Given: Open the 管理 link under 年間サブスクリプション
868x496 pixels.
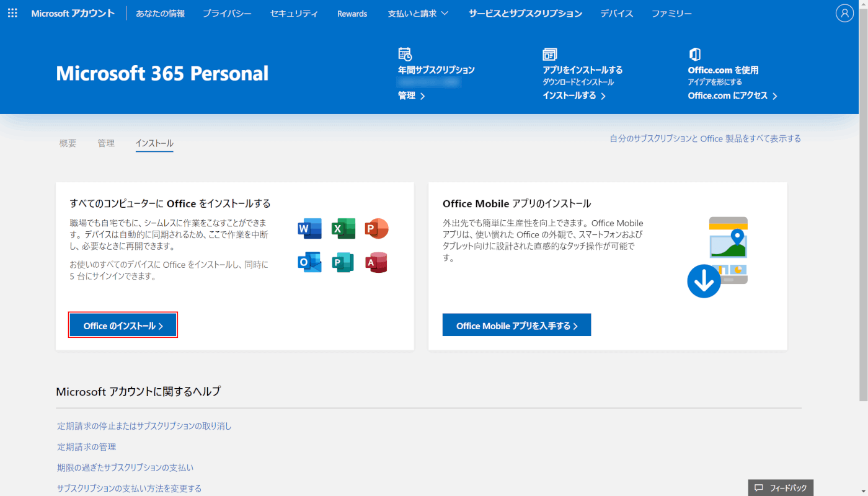Looking at the screenshot, I should click(411, 95).
